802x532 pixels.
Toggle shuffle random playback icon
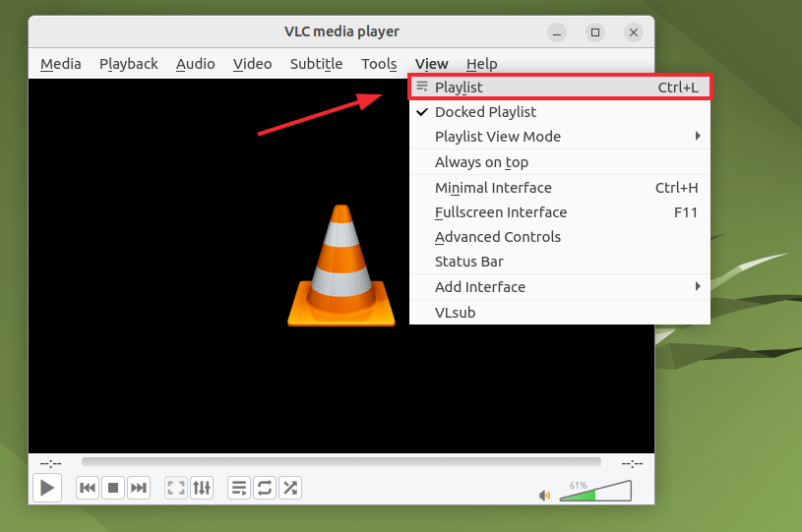tap(290, 488)
